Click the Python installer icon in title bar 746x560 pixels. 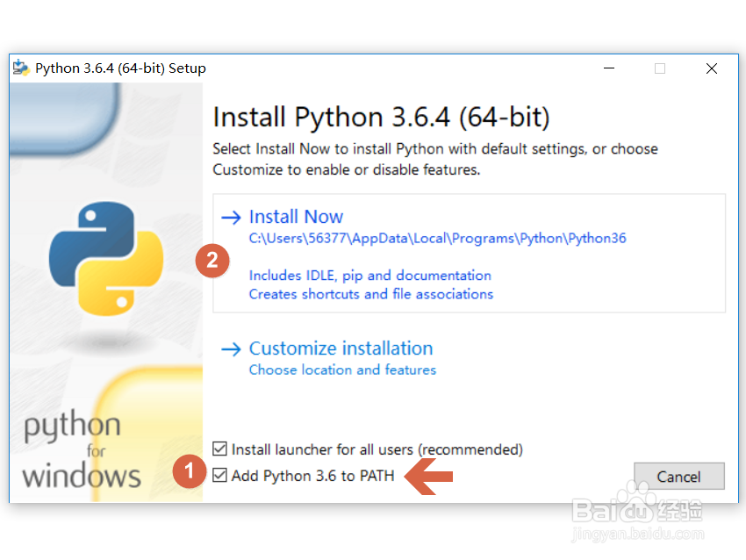pyautogui.click(x=20, y=68)
